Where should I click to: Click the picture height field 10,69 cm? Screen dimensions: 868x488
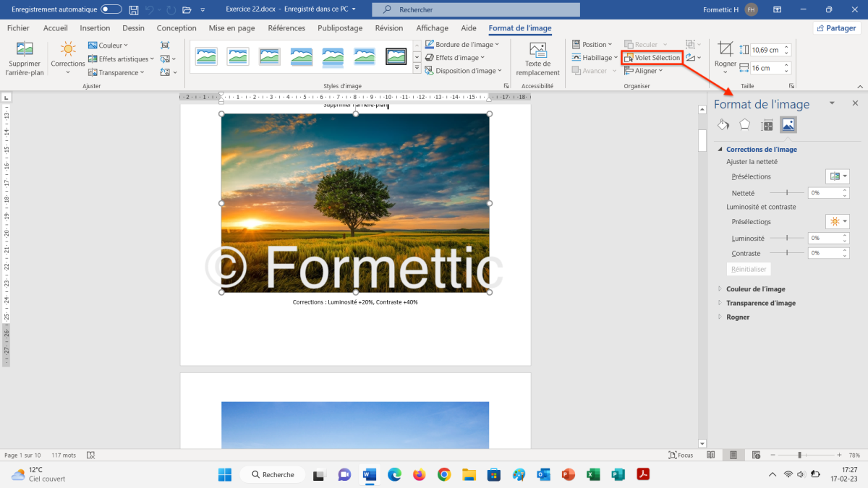(x=771, y=50)
